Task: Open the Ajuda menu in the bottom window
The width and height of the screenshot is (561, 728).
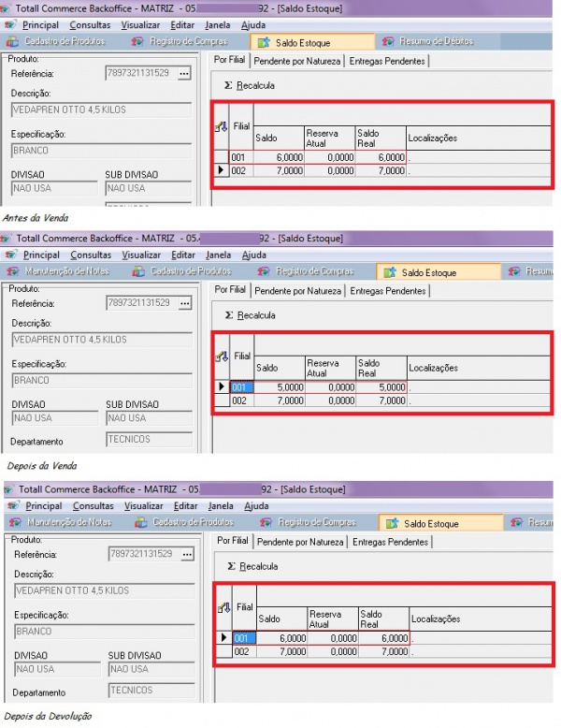Action: pyautogui.click(x=255, y=506)
